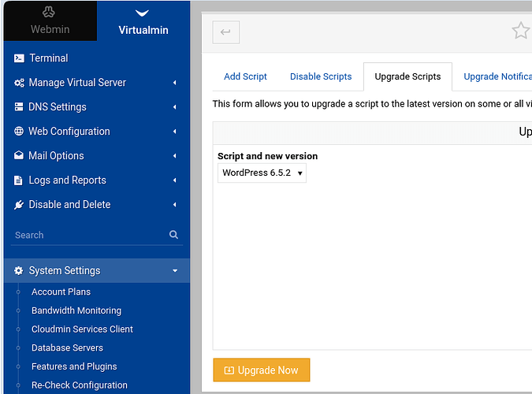Open the WordPress 6.5.2 version dropdown
Image resolution: width=532 pixels, height=394 pixels.
click(x=262, y=173)
